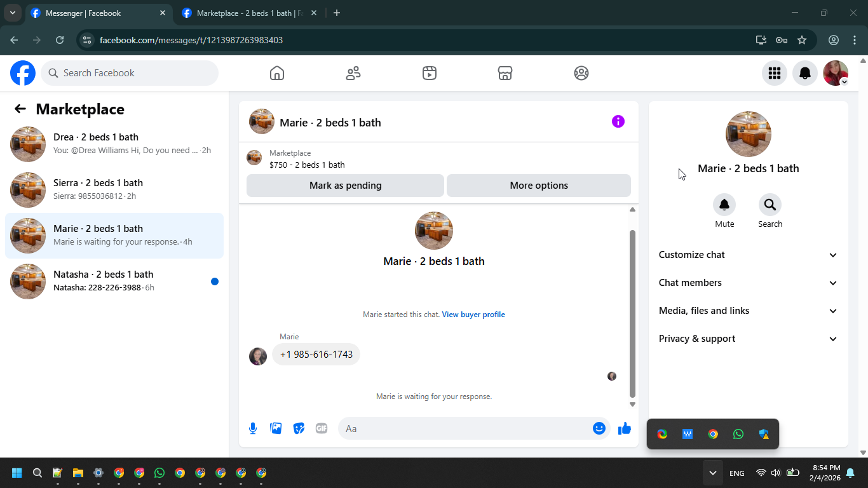
Task: Click Mark as pending button
Action: [345, 186]
